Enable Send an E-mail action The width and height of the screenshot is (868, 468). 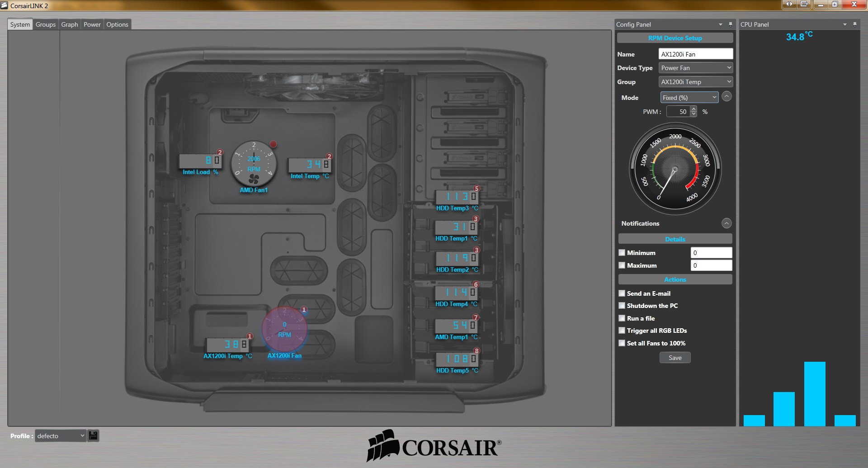[x=622, y=293]
